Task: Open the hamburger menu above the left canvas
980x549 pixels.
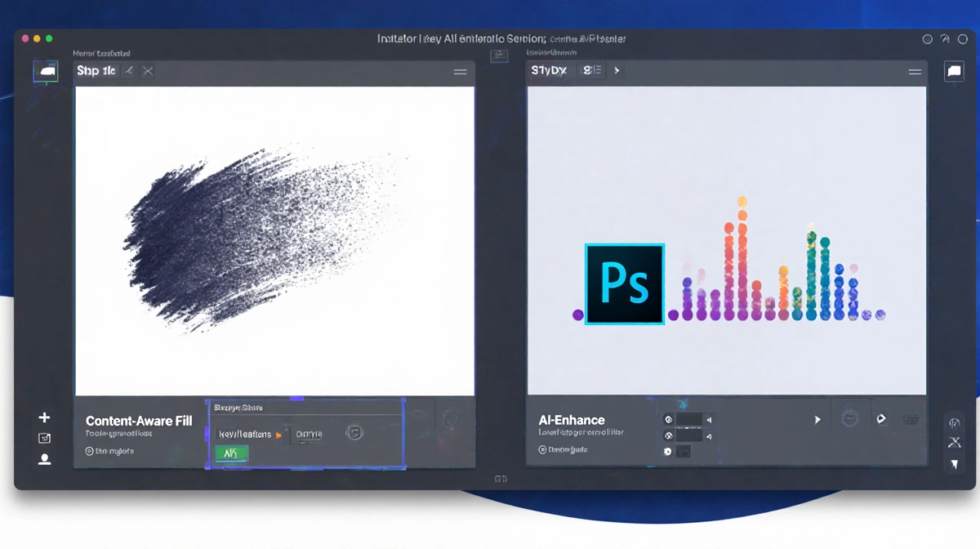Action: [x=460, y=73]
